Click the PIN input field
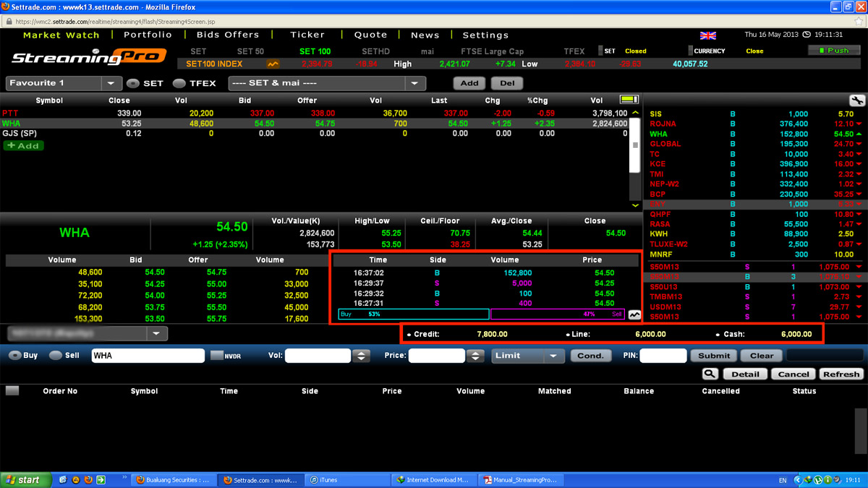 pos(663,356)
